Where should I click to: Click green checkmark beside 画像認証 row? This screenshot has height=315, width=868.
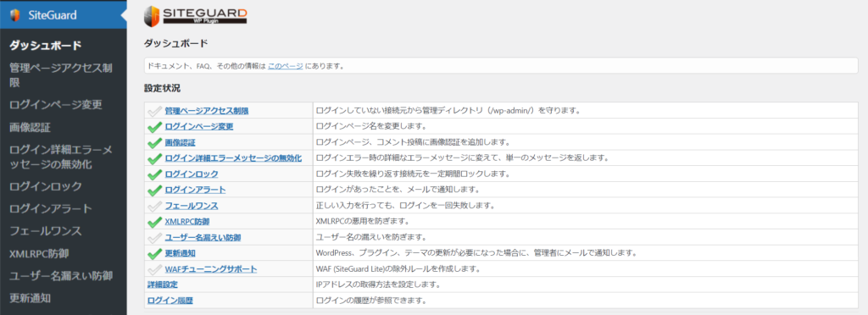[x=154, y=142]
